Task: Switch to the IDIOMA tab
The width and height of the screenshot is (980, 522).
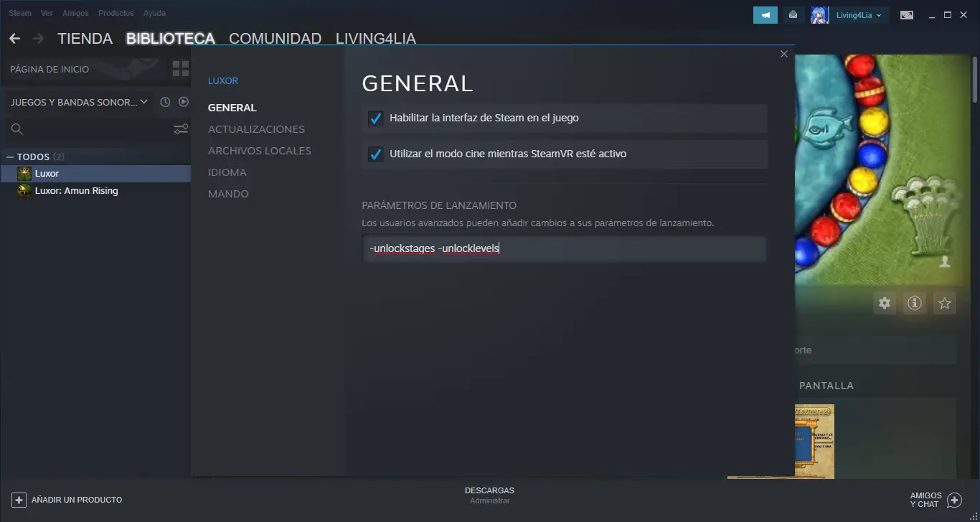Action: (x=227, y=172)
